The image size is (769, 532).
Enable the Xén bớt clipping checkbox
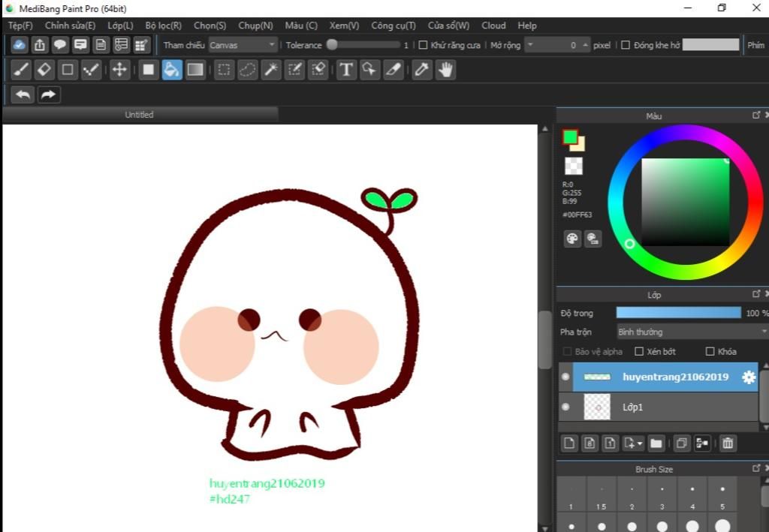639,351
